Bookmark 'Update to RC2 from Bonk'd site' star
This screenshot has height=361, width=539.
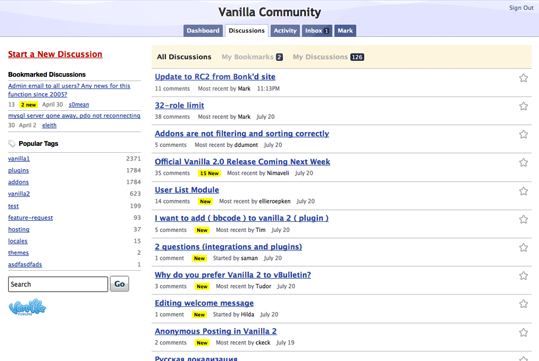point(523,78)
